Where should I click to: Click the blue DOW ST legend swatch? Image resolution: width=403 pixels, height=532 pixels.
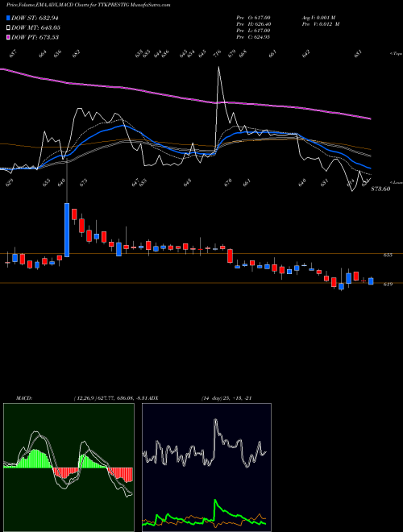coord(8,18)
